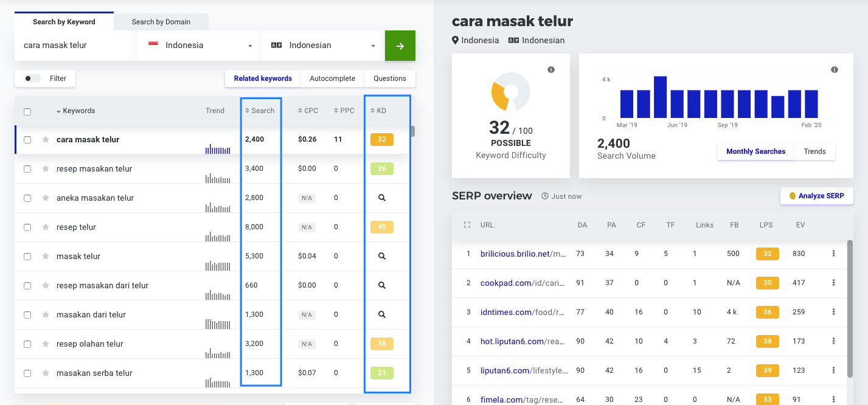The width and height of the screenshot is (868, 405).
Task: Tick the select-all checkbox in Keywords header
Action: coord(27,111)
